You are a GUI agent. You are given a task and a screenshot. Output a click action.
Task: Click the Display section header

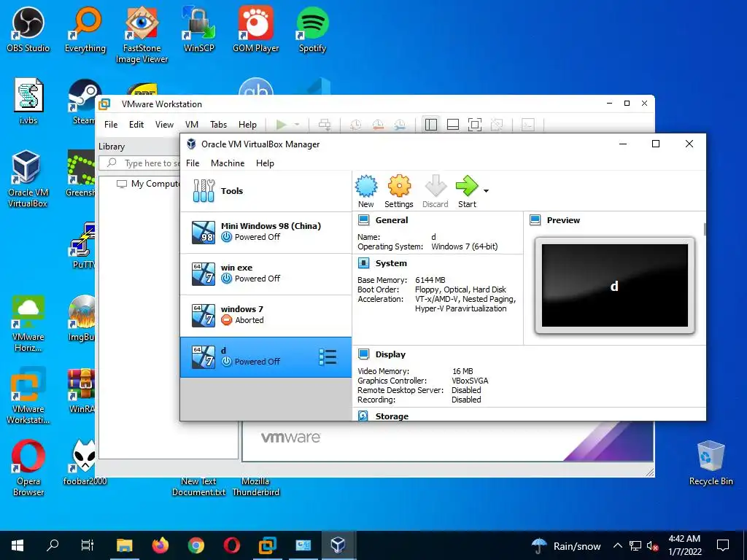pos(390,354)
